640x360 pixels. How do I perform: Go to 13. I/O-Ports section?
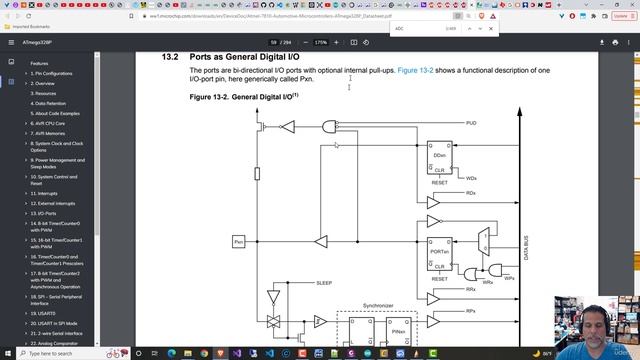point(43,213)
